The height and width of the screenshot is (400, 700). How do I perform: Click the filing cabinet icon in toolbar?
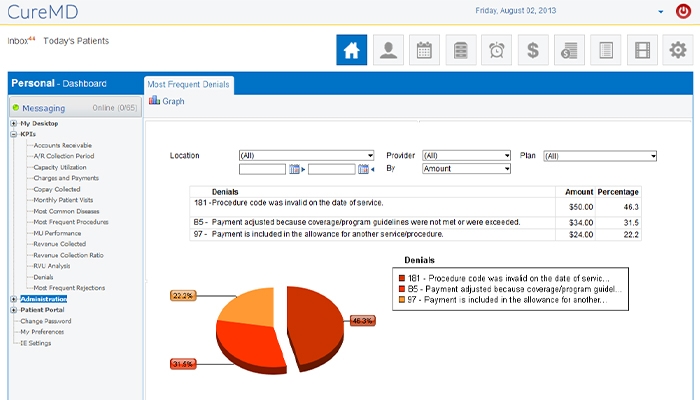(x=460, y=49)
